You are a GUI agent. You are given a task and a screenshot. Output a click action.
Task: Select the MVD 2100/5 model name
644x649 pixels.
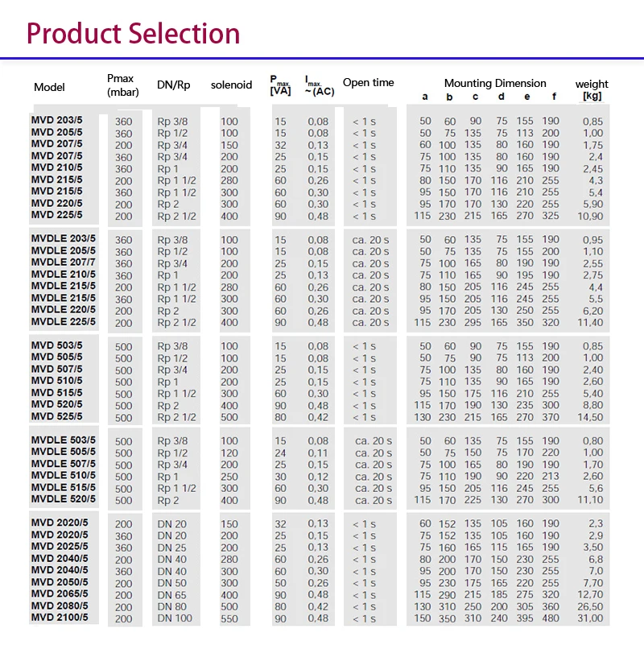coord(60,618)
